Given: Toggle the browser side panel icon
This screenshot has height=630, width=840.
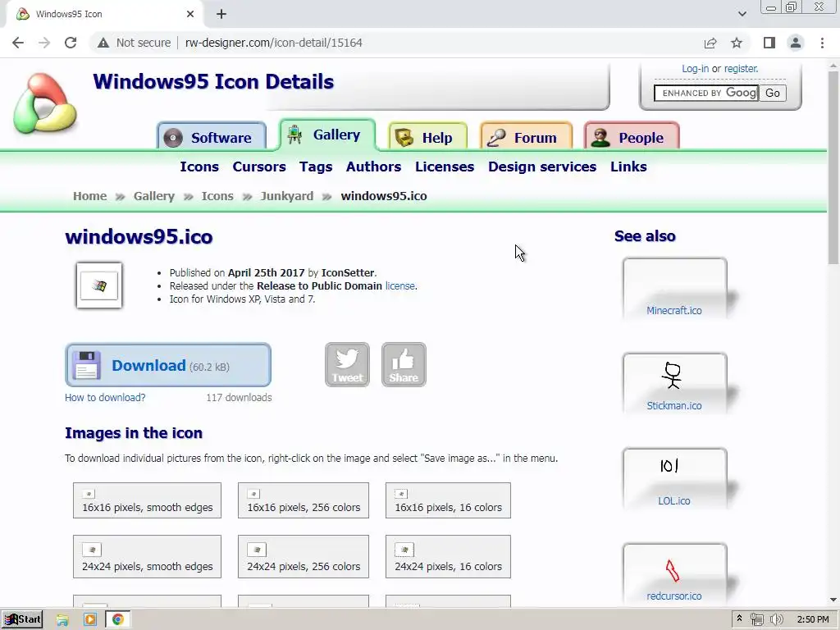Looking at the screenshot, I should (769, 43).
